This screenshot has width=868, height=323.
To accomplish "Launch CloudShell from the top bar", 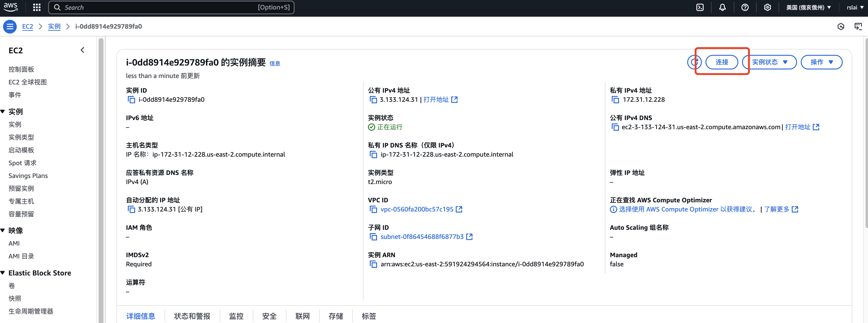I will [700, 7].
